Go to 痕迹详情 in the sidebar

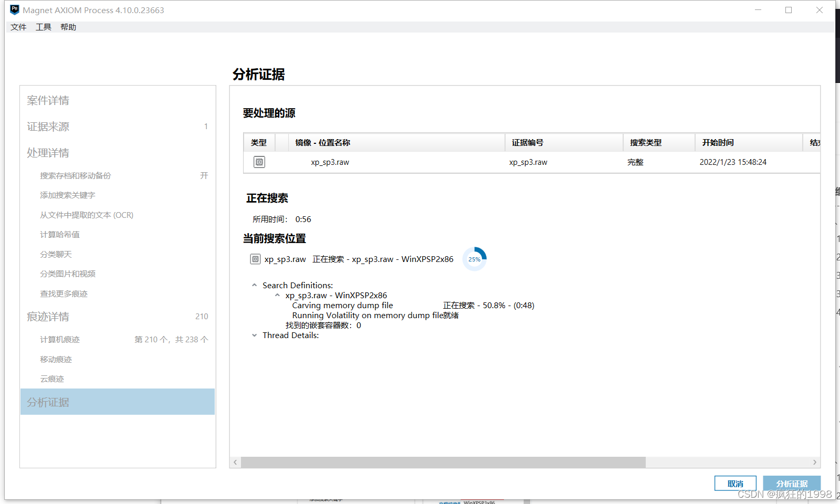(48, 317)
